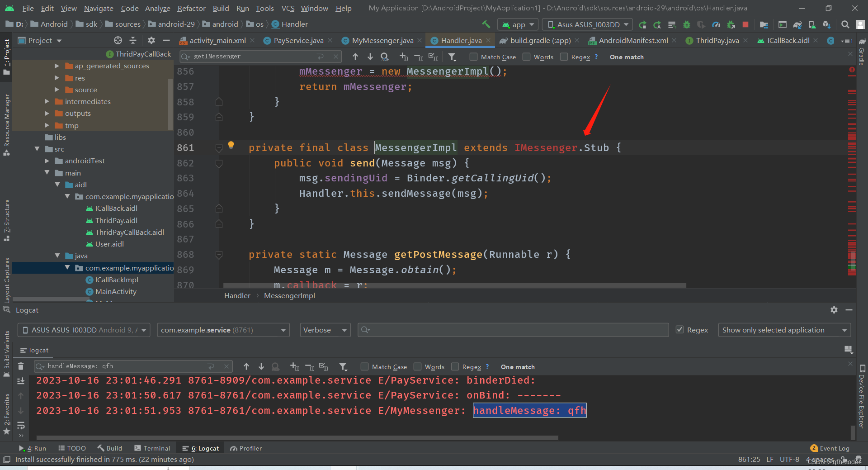
Task: Open Logcat device selector dropdown
Action: tap(84, 330)
